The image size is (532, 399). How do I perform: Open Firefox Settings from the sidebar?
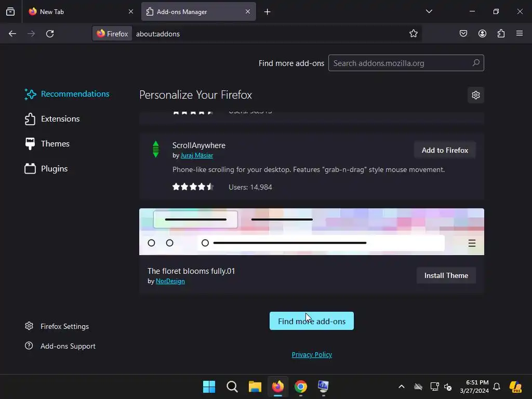[x=57, y=326]
